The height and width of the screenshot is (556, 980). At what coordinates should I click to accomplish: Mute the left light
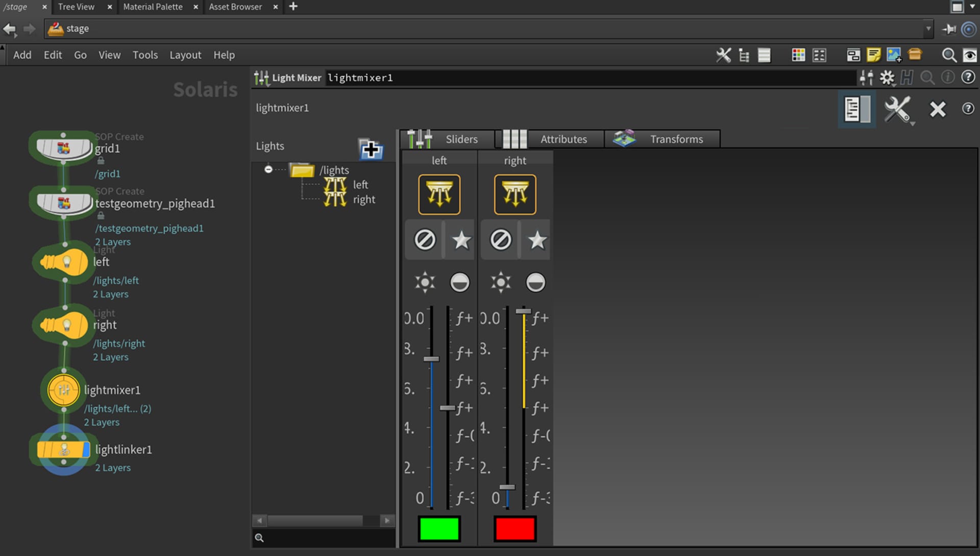tap(425, 239)
